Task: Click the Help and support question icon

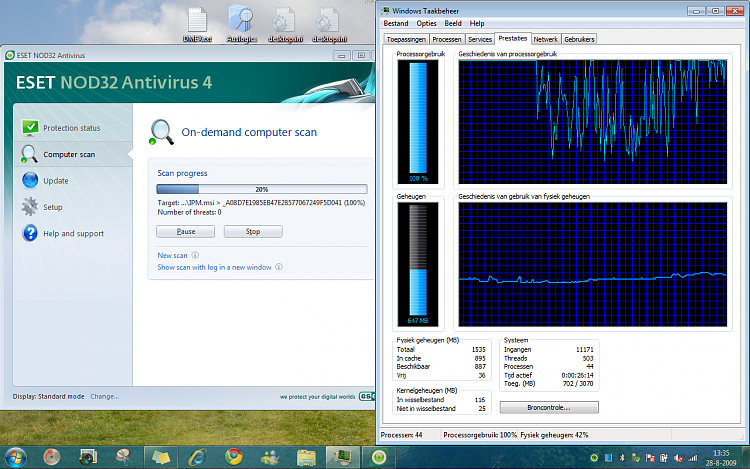Action: pyautogui.click(x=30, y=233)
